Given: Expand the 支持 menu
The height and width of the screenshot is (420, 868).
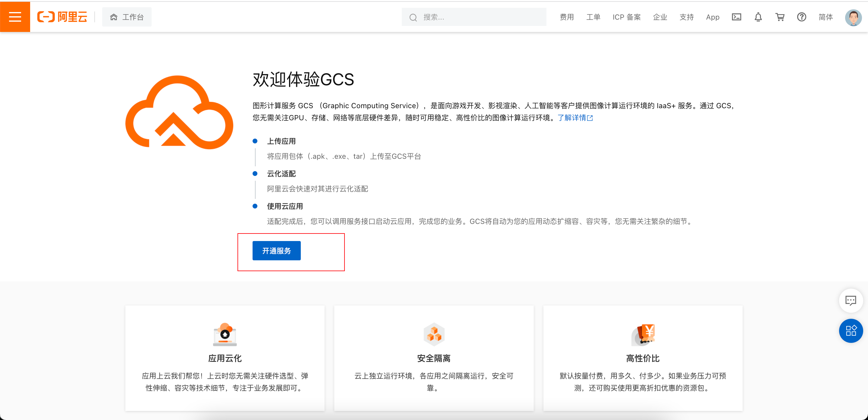Looking at the screenshot, I should coord(686,17).
